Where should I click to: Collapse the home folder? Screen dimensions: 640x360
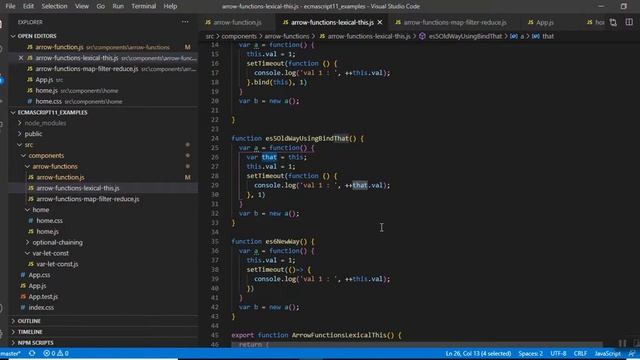pyautogui.click(x=40, y=210)
